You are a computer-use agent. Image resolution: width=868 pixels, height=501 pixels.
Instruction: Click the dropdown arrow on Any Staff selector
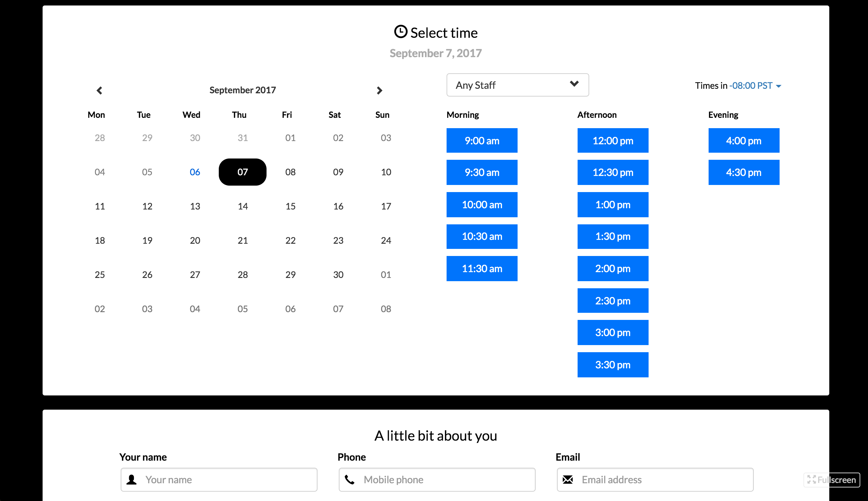pyautogui.click(x=573, y=84)
